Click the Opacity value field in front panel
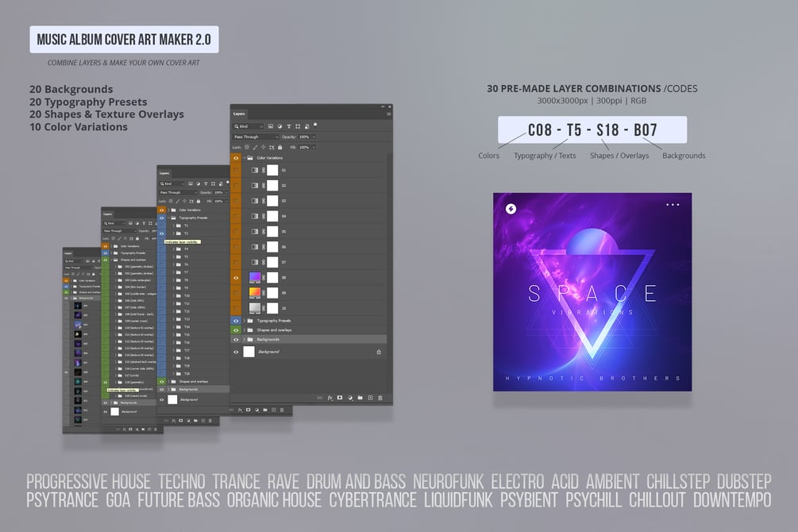Screen dimensions: 798x532 coord(304,137)
